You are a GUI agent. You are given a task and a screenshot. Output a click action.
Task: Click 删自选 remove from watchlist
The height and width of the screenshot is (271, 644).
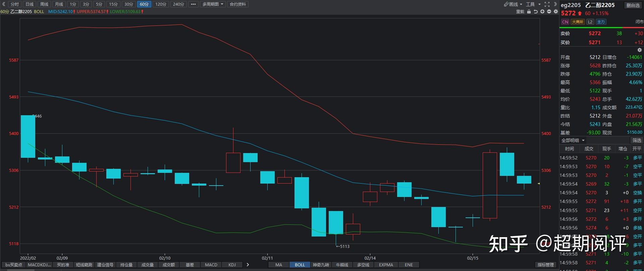coord(633,5)
